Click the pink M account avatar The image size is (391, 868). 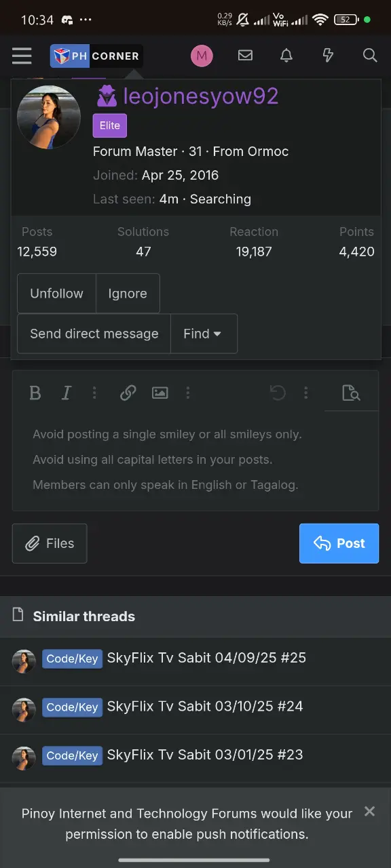(x=202, y=56)
